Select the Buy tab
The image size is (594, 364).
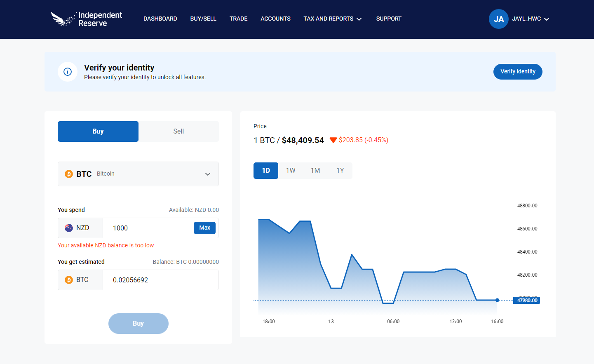pyautogui.click(x=98, y=132)
